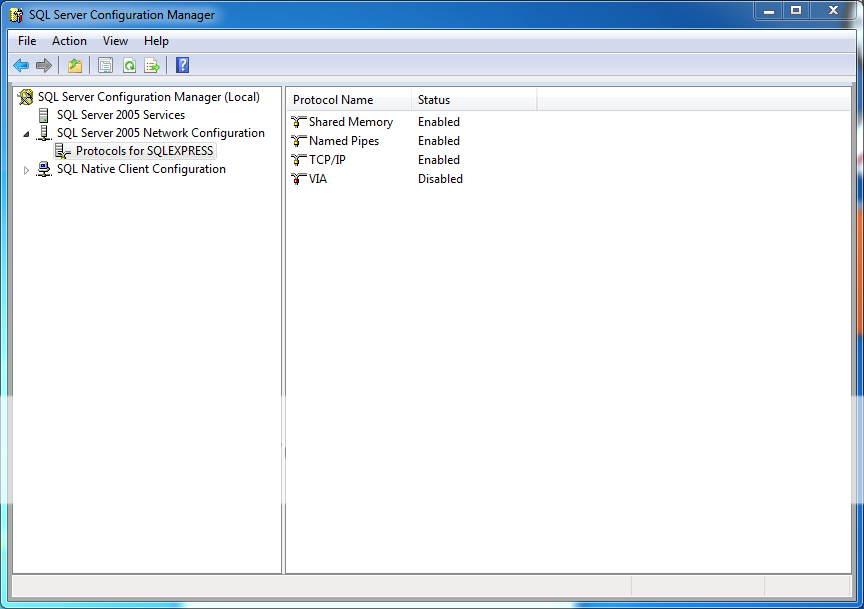The height and width of the screenshot is (609, 864).
Task: Click the Named Pipes protocol icon
Action: pos(299,141)
